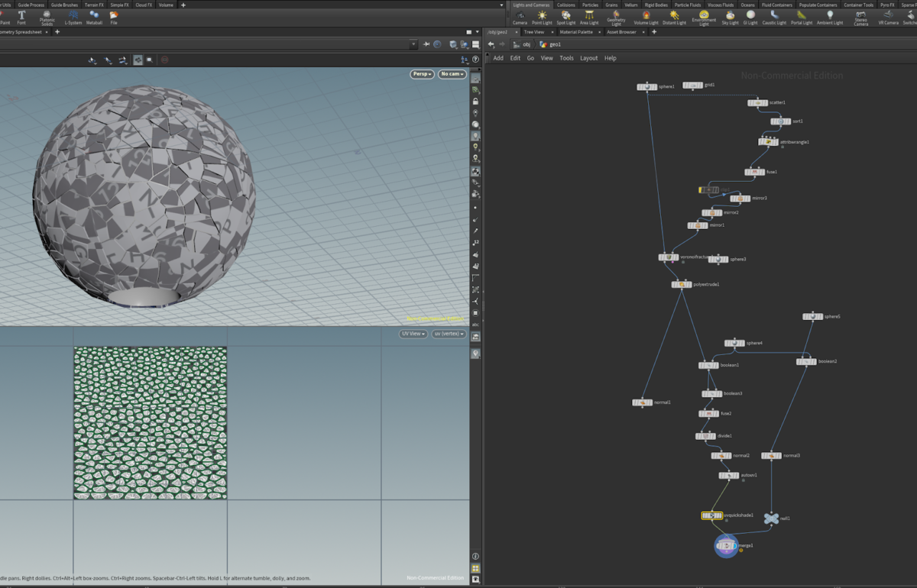Click the back arrow in the network path bar

(x=491, y=44)
